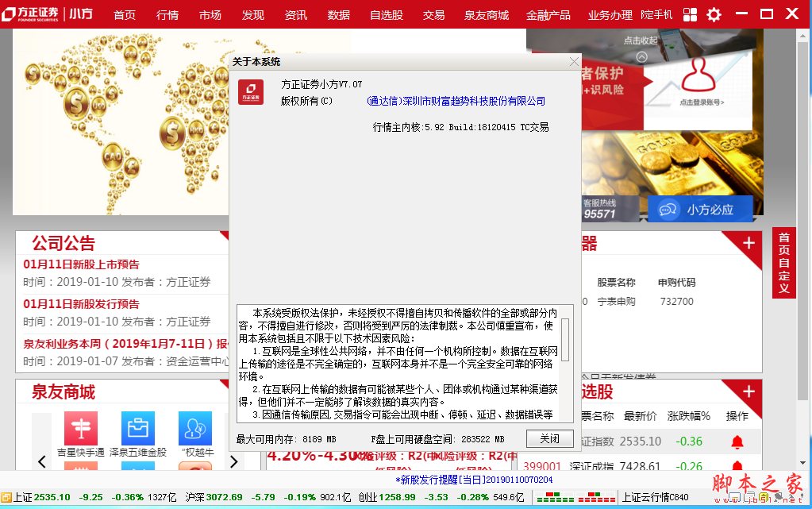Click scroll-down arrow of main page scrollbar
This screenshot has height=509, width=812.
coord(802,463)
